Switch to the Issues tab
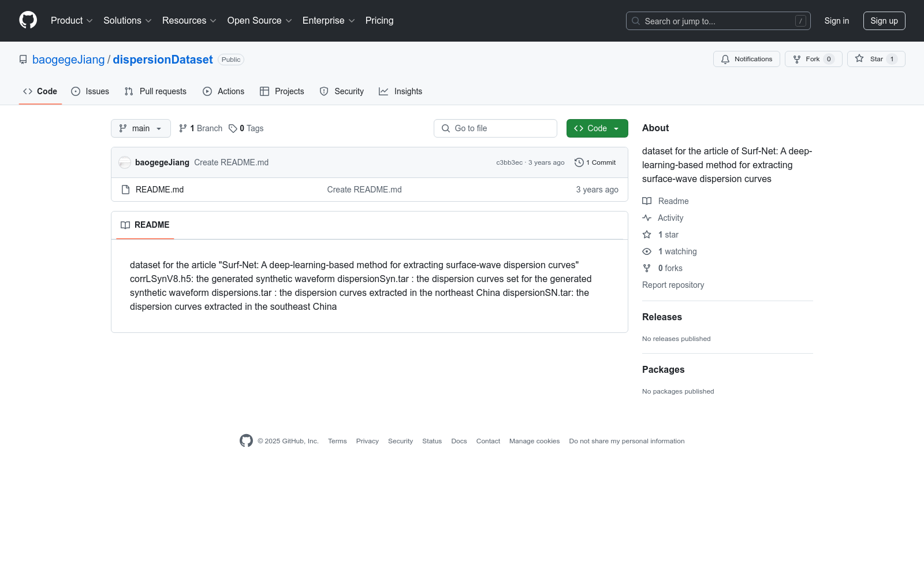The image size is (924, 578). pos(90,91)
